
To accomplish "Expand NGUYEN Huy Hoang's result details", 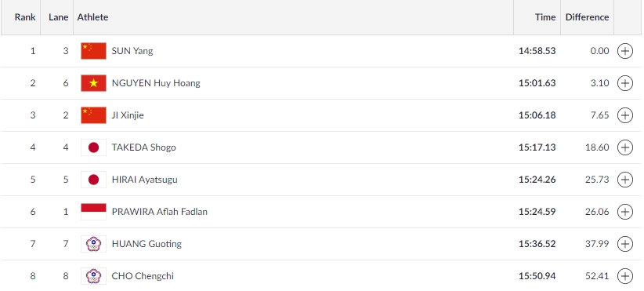I will [624, 83].
